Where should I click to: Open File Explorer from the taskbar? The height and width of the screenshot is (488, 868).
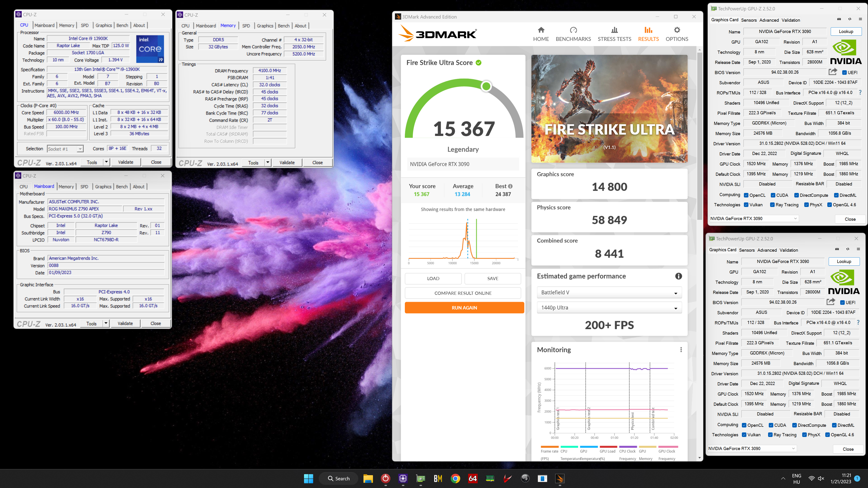click(x=368, y=478)
